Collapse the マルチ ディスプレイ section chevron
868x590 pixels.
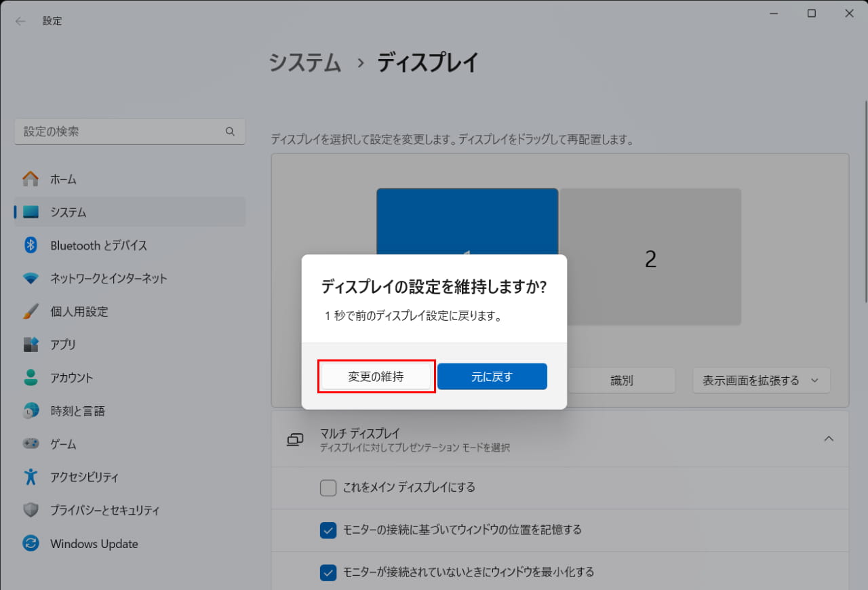[829, 439]
